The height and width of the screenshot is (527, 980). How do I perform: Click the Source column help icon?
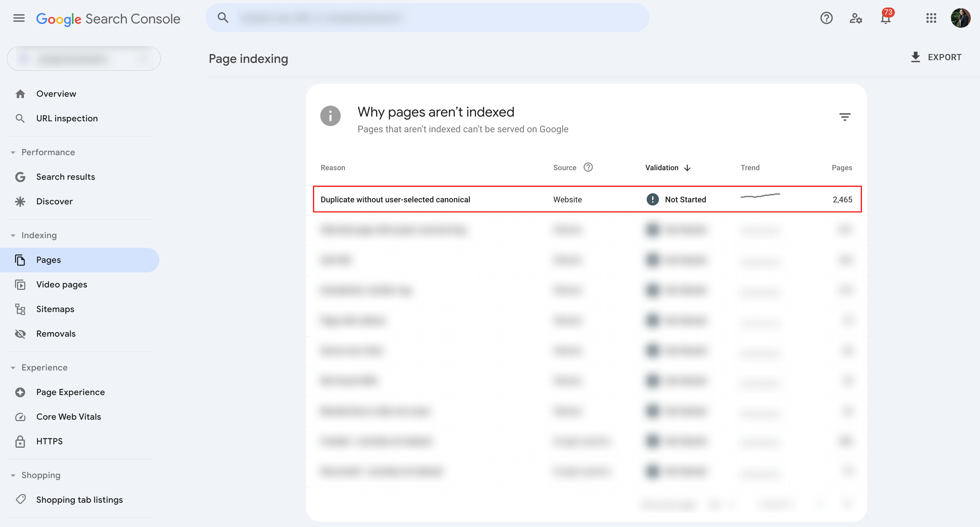(588, 167)
